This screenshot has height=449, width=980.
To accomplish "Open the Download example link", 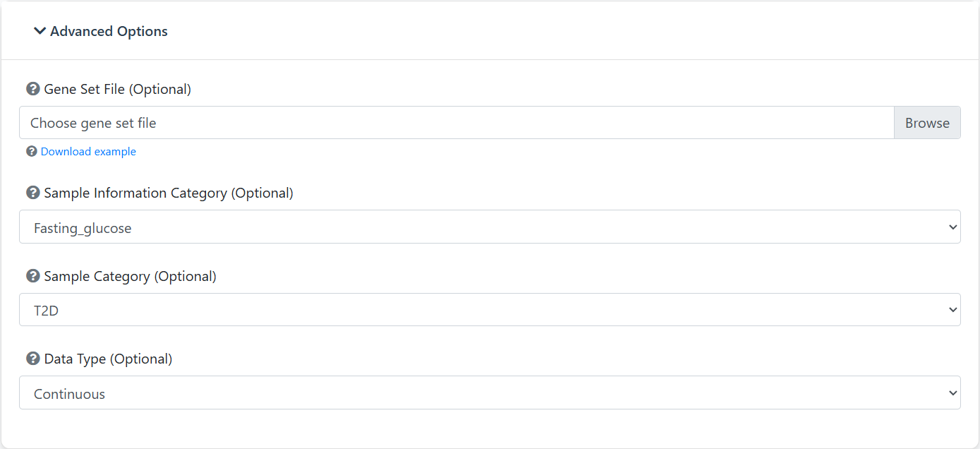I will coord(88,151).
